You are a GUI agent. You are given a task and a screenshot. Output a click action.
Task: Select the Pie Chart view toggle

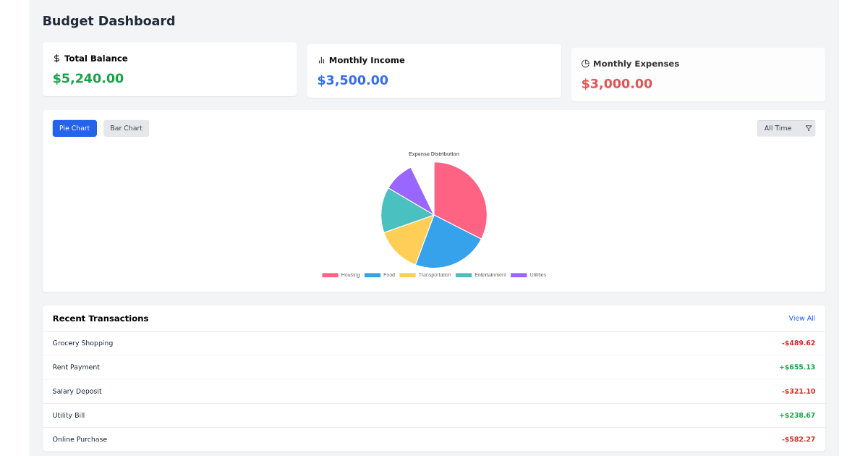point(75,128)
